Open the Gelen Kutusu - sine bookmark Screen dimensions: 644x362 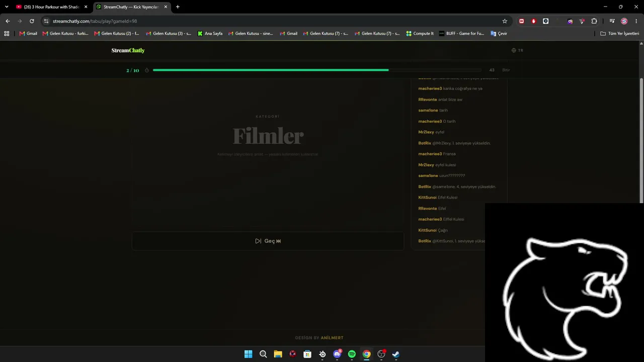251,34
